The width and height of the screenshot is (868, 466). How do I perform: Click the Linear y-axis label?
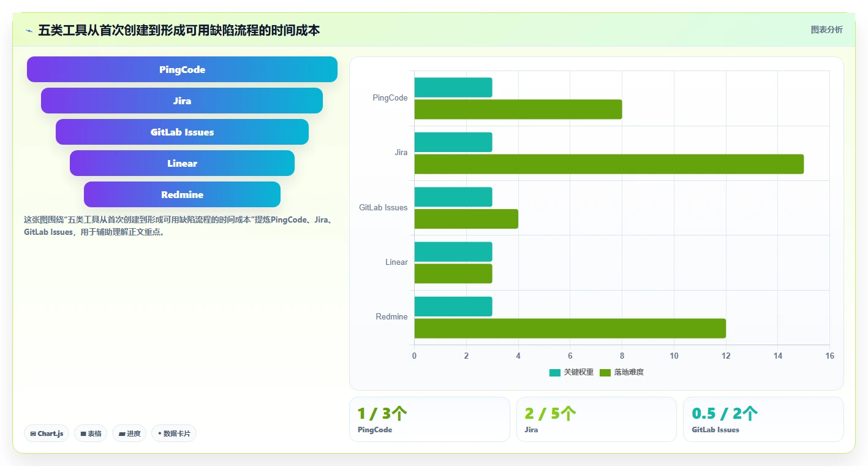[x=396, y=262]
